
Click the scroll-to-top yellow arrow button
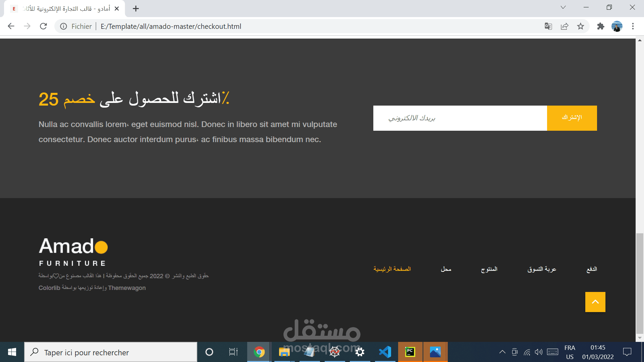point(595,302)
